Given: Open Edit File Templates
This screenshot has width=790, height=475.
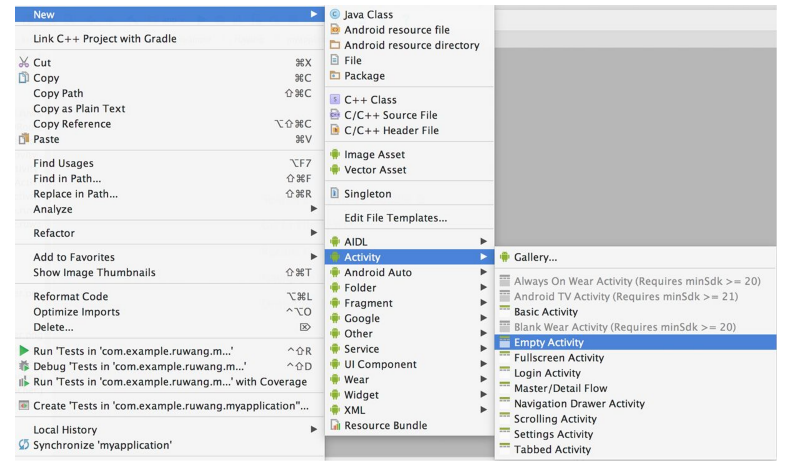Looking at the screenshot, I should coord(395,218).
